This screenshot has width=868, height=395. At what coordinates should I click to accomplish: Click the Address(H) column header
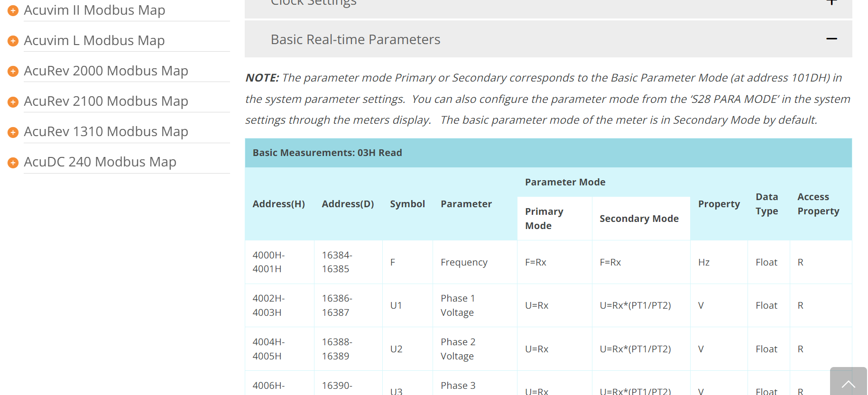click(x=278, y=204)
